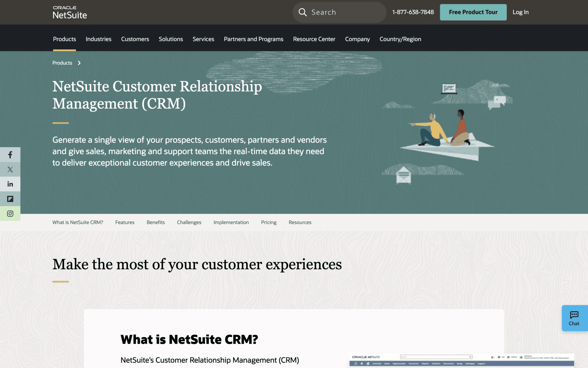The width and height of the screenshot is (588, 368).
Task: Jump to the Pricing section tab
Action: tap(268, 222)
